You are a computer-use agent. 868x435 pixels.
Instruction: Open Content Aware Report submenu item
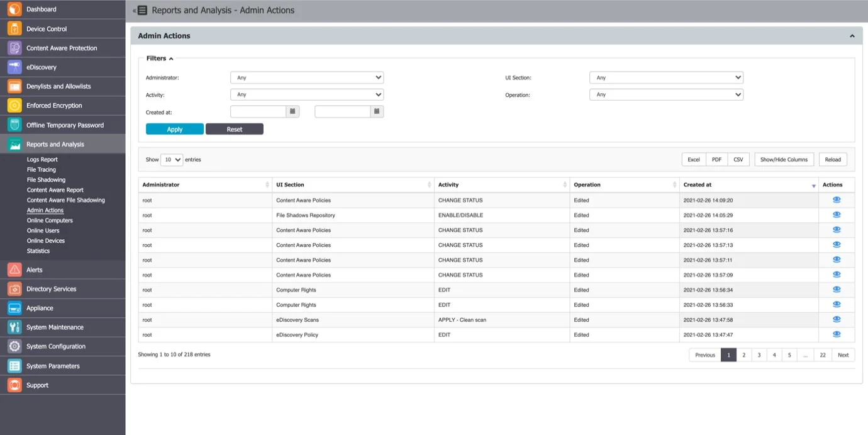point(55,189)
